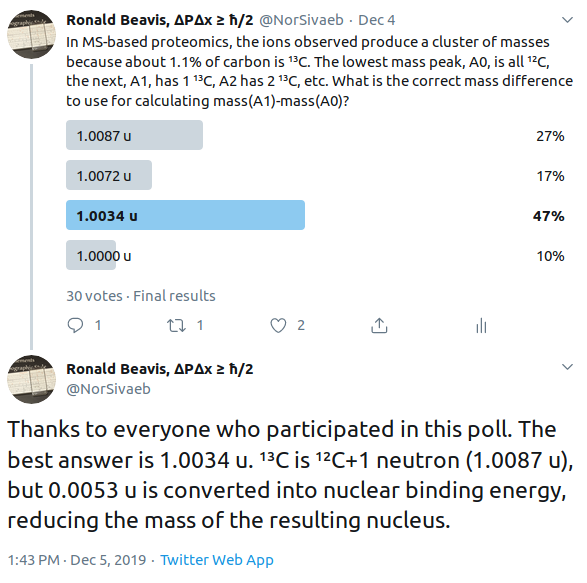587x583 pixels.
Task: Retweet the MS-based proteomics poll
Action: click(x=176, y=325)
